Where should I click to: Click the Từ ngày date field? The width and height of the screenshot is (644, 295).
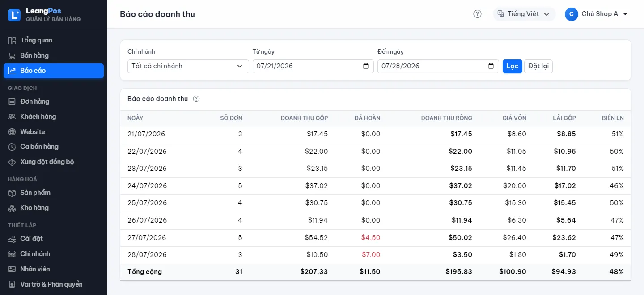pos(313,66)
